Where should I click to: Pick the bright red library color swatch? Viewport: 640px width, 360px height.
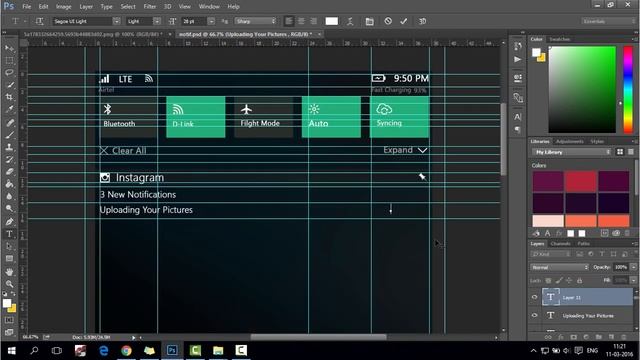580,181
